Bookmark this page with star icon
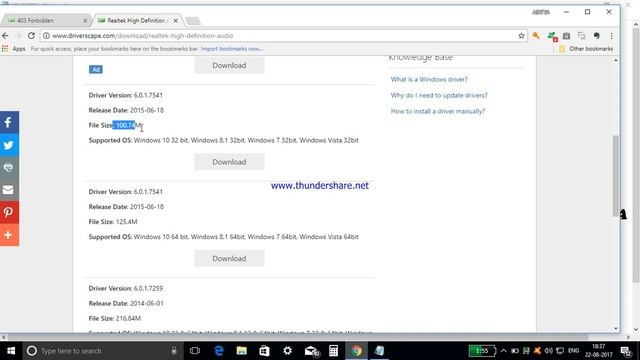Image resolution: width=640 pixels, height=360 pixels. [521, 36]
